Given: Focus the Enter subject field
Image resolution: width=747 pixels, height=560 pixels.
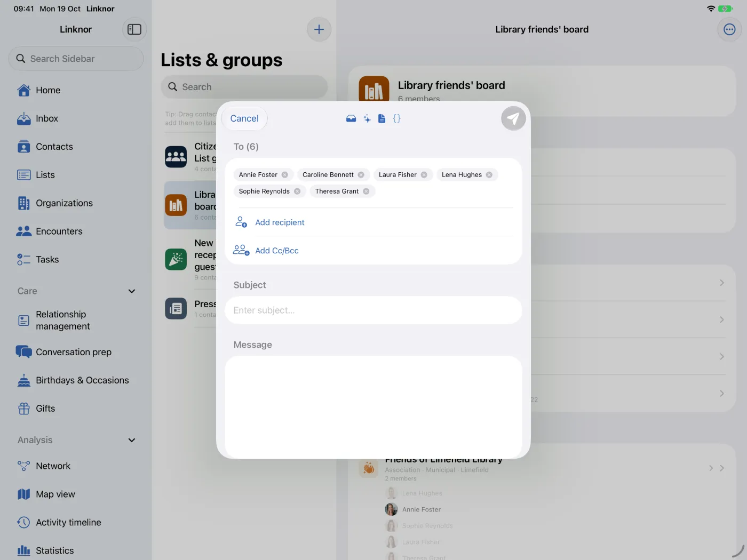Looking at the screenshot, I should point(373,310).
